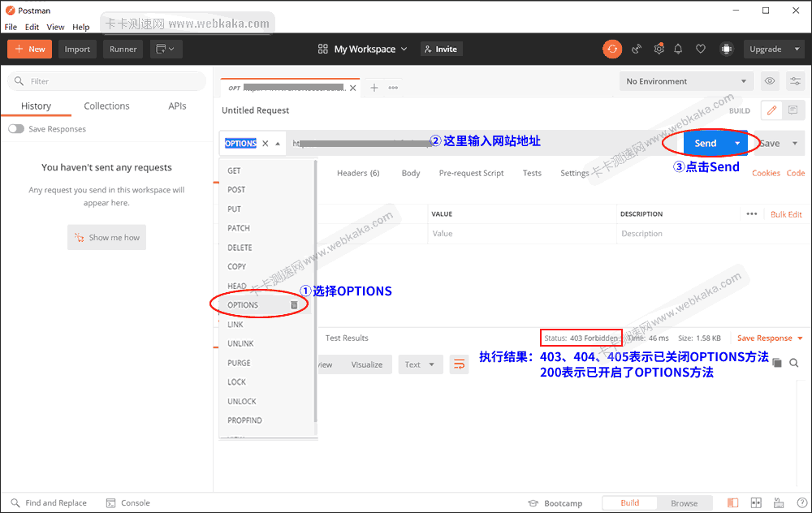This screenshot has width=812, height=513.
Task: Switch to the Collections tab
Action: point(106,106)
